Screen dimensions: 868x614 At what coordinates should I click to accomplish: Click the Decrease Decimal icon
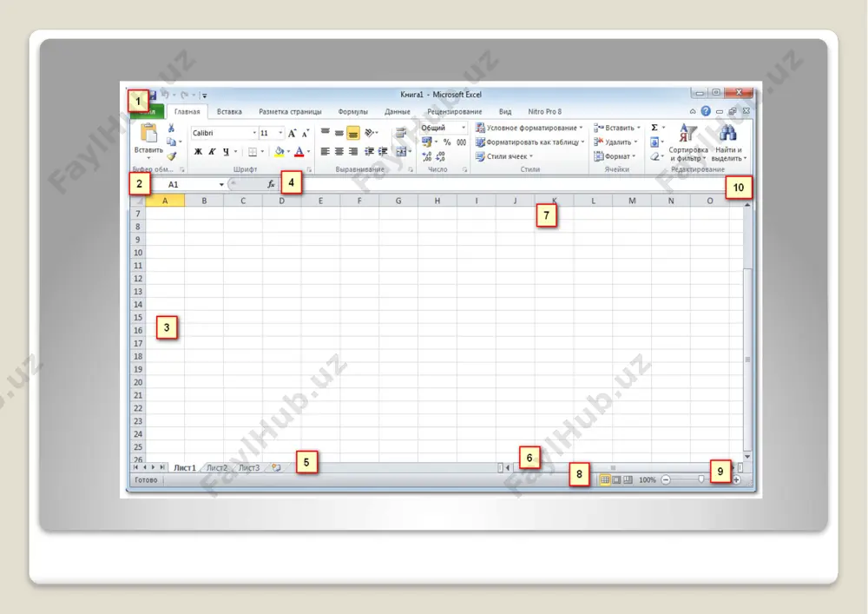click(x=441, y=156)
